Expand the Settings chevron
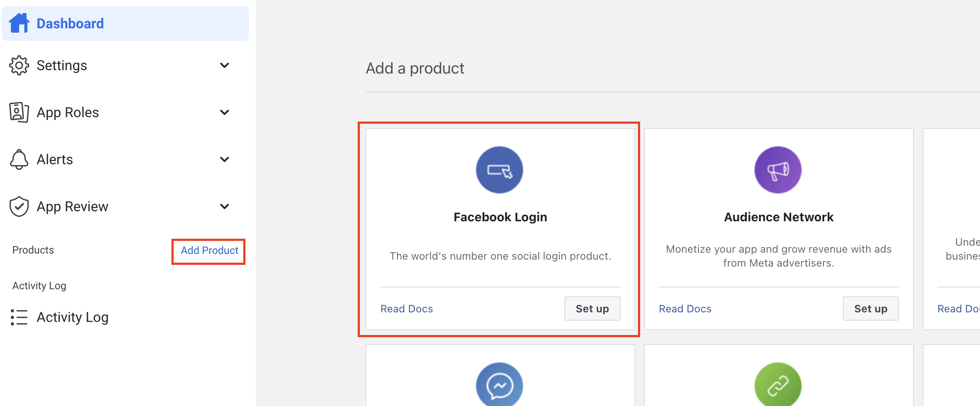This screenshot has height=406, width=980. pos(225,65)
